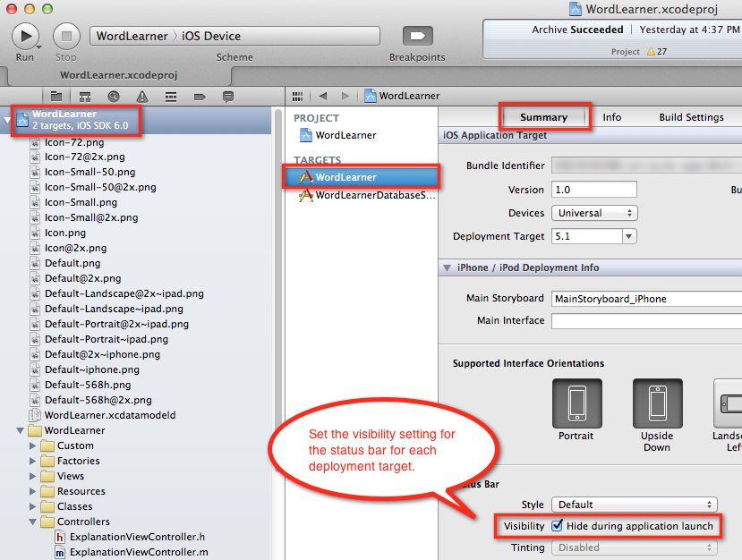Click the Bundle Identifier field
Screen dimensions: 742x560
pyautogui.click(x=646, y=165)
